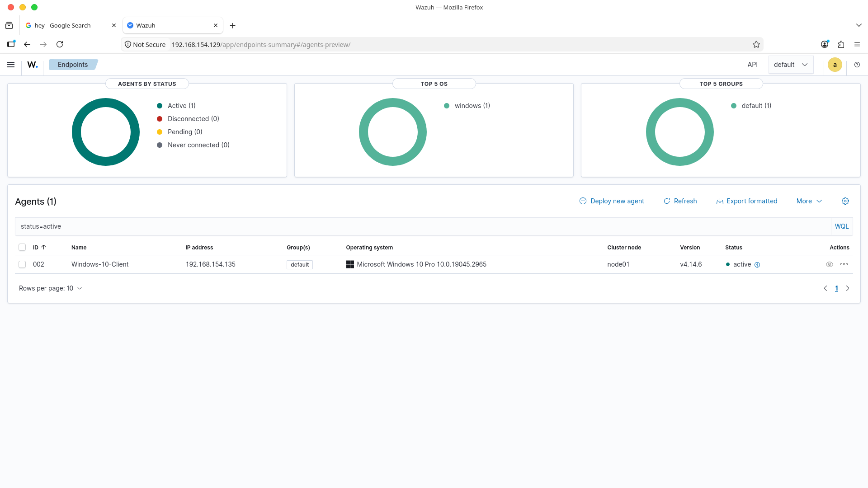Click the Wazuh W. logo
The width and height of the screenshot is (868, 488).
tap(33, 65)
